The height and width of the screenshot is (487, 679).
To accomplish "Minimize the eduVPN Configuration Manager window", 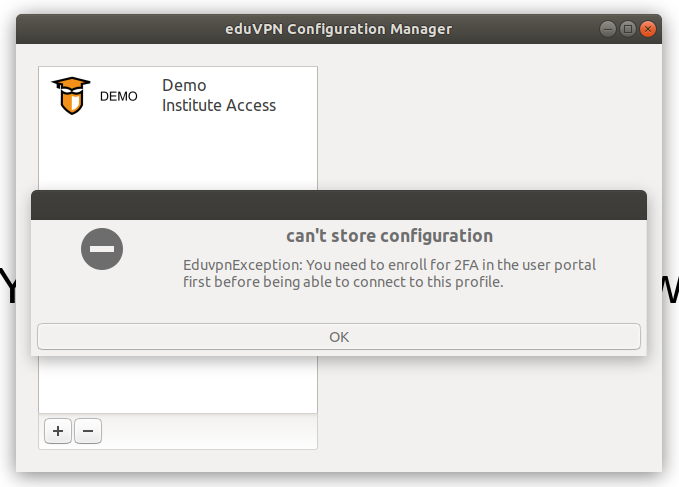I will tap(608, 29).
